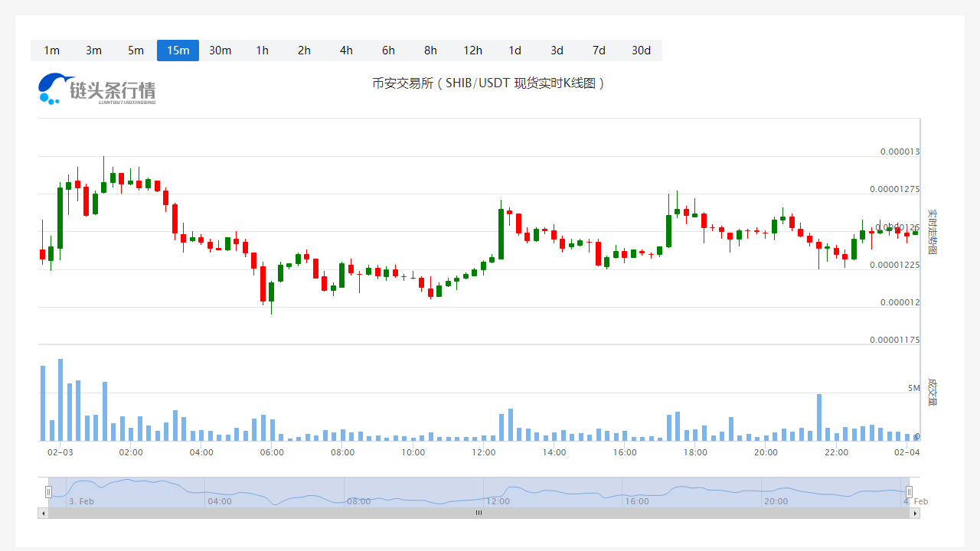Screen dimensions: 980x551
Task: Switch to the 12h interval
Action: (x=472, y=51)
